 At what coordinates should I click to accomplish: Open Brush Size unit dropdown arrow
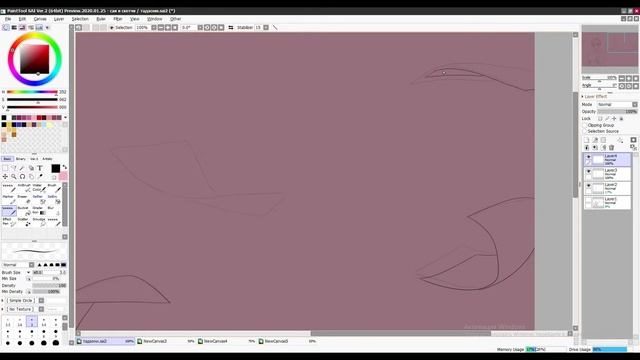pyautogui.click(x=28, y=272)
